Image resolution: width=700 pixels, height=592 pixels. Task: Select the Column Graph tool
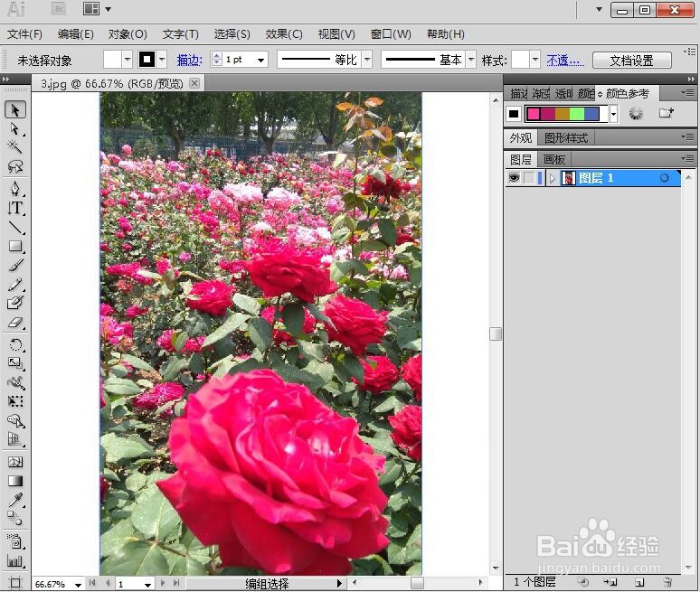click(x=15, y=560)
